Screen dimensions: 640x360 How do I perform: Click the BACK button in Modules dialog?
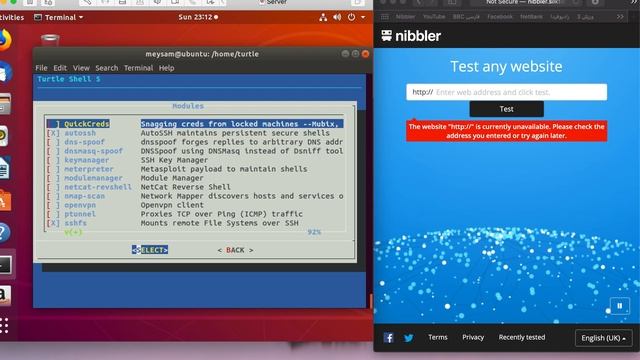235,250
